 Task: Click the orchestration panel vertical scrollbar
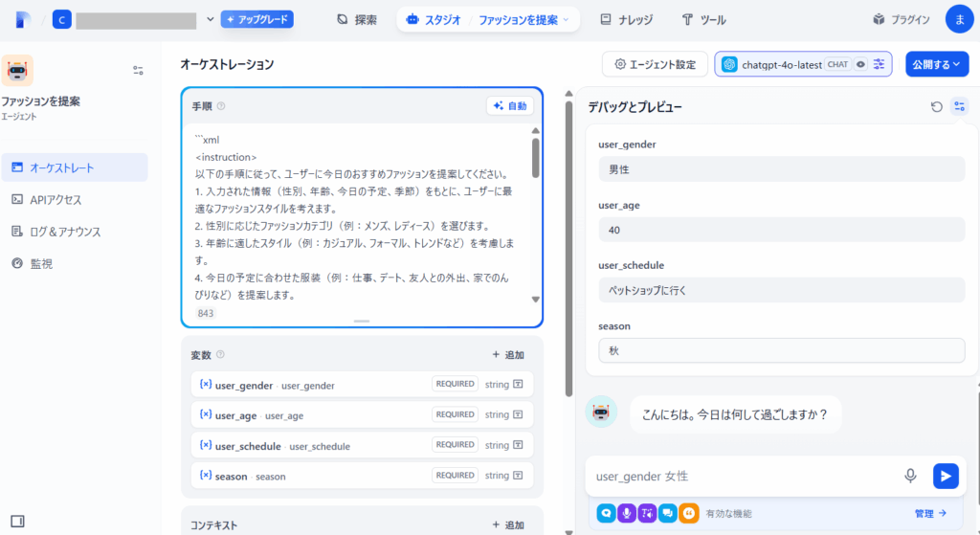[x=568, y=248]
